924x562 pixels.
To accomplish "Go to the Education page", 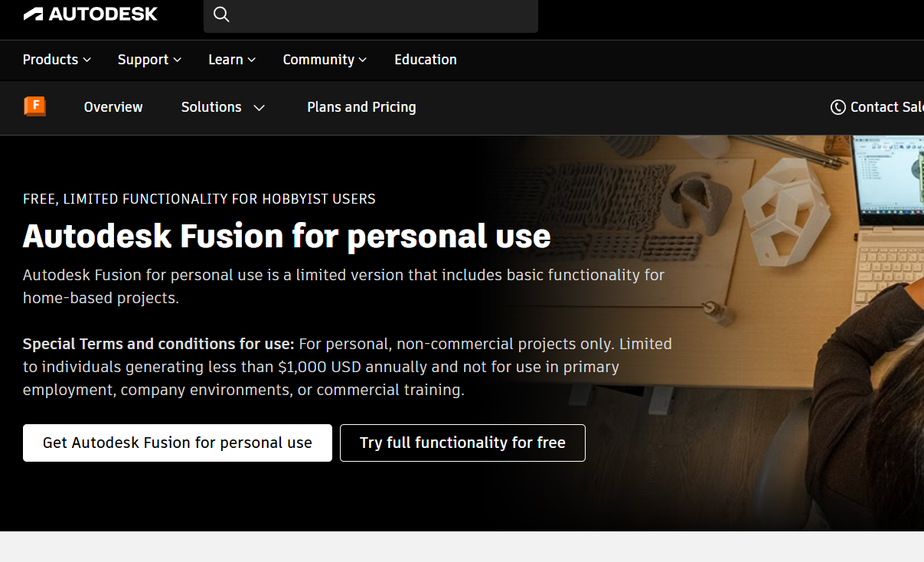I will pyautogui.click(x=425, y=60).
